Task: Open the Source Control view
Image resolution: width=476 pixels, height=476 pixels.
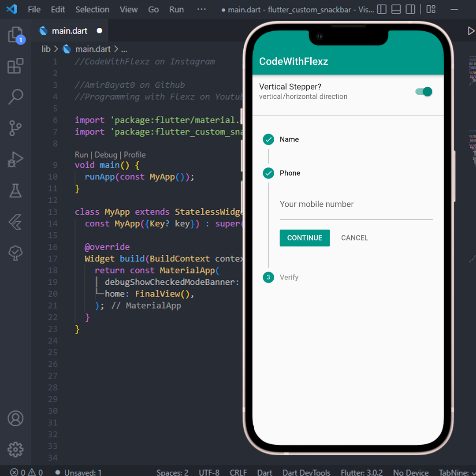Action: pos(15,128)
